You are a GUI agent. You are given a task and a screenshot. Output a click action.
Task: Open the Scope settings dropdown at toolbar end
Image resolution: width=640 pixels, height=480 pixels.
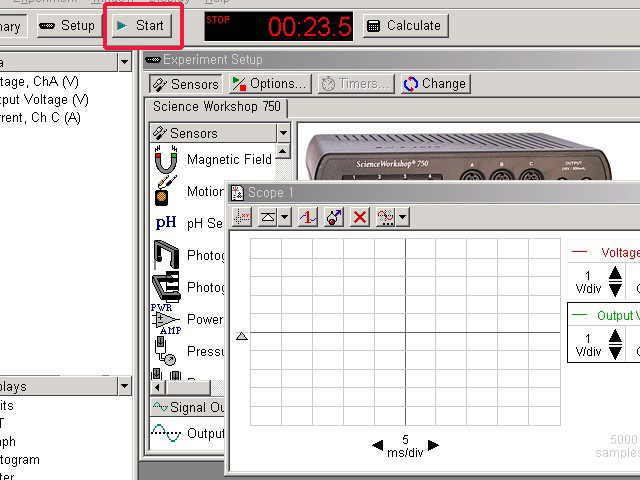[x=402, y=217]
